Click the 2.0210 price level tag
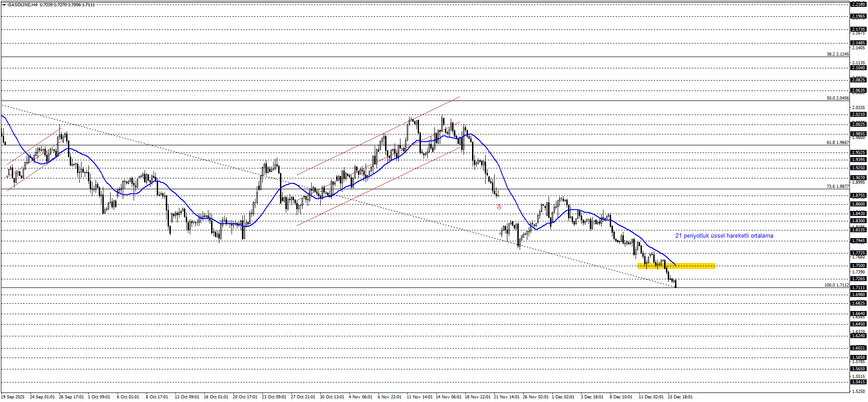Screen dimensions: 868x402 [x=858, y=115]
